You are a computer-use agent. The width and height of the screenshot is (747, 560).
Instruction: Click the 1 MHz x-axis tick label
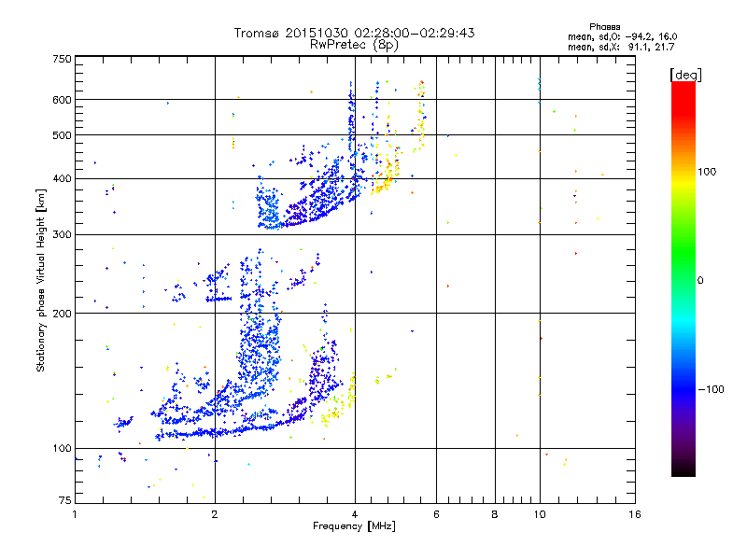75,514
